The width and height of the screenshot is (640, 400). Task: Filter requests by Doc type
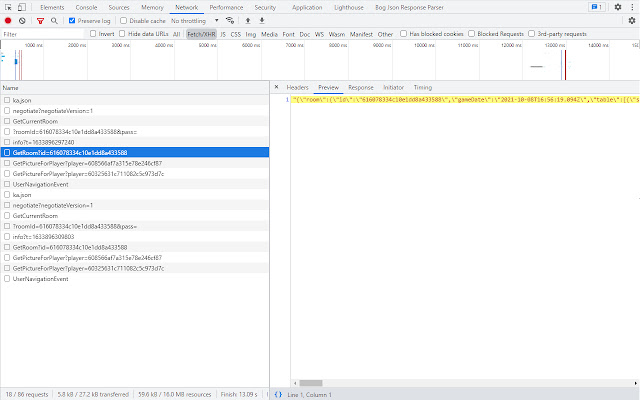pyautogui.click(x=304, y=34)
